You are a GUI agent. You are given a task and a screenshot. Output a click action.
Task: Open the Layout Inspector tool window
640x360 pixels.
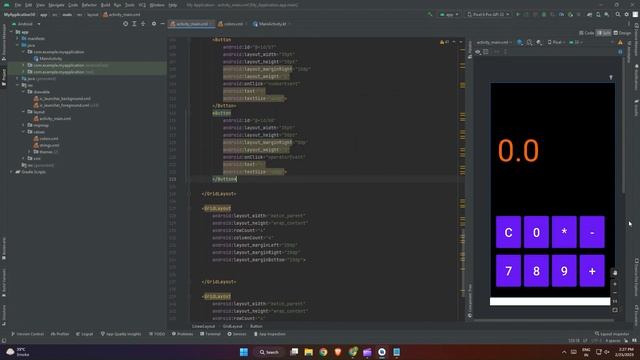(612, 334)
